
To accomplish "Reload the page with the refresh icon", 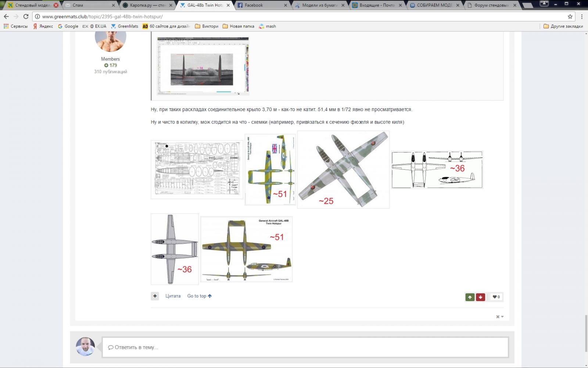I will (26, 17).
